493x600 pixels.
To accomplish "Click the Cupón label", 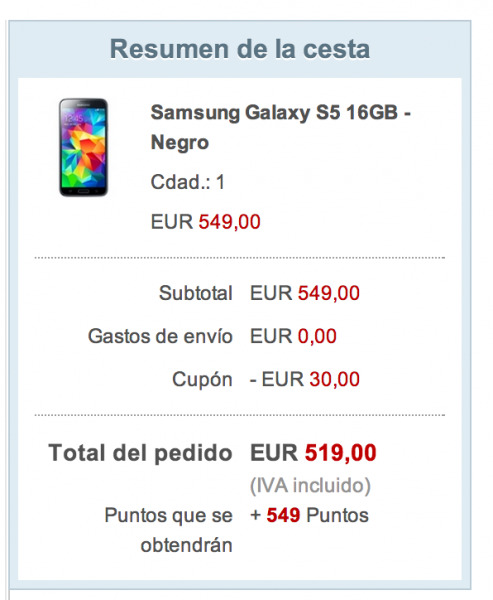I will coord(202,380).
